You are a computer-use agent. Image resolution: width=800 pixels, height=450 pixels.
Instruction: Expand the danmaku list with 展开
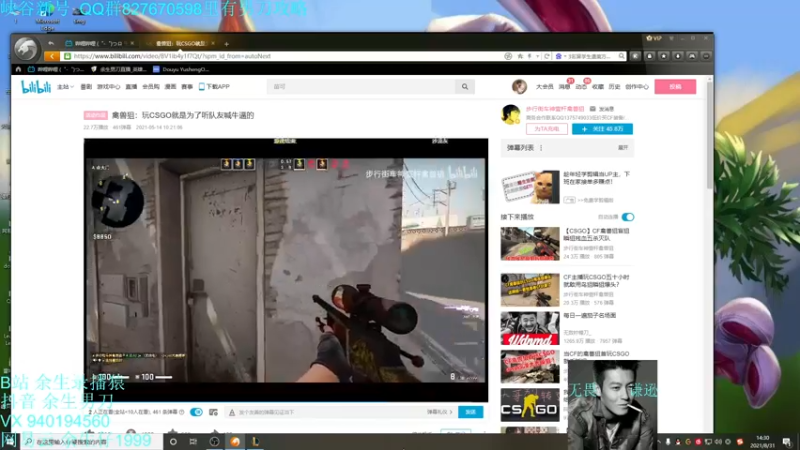coord(623,147)
